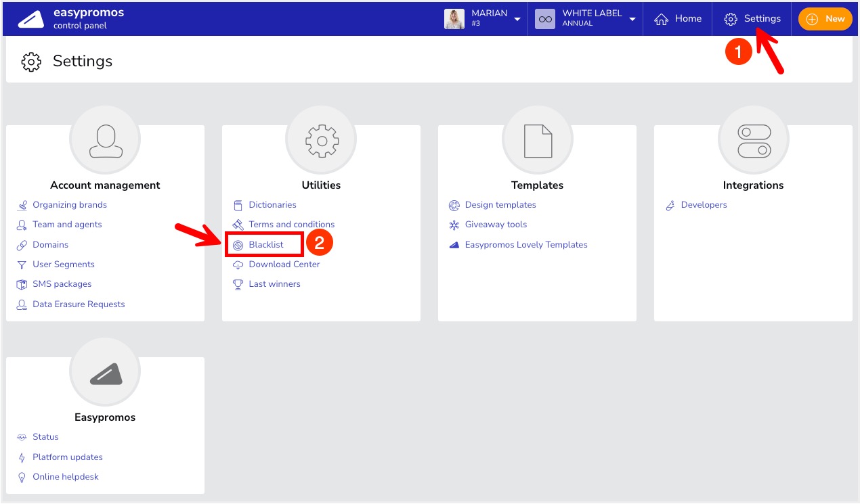Open Team and agents
The width and height of the screenshot is (860, 504).
click(x=67, y=225)
